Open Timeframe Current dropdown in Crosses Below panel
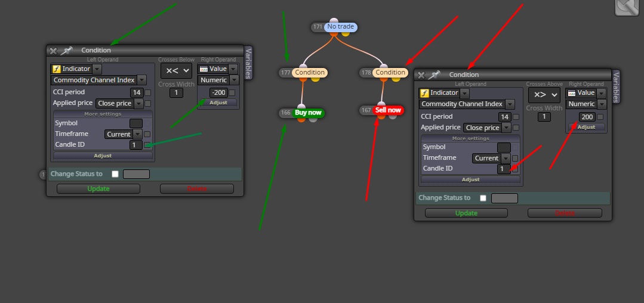This screenshot has height=303, width=644. (138, 134)
